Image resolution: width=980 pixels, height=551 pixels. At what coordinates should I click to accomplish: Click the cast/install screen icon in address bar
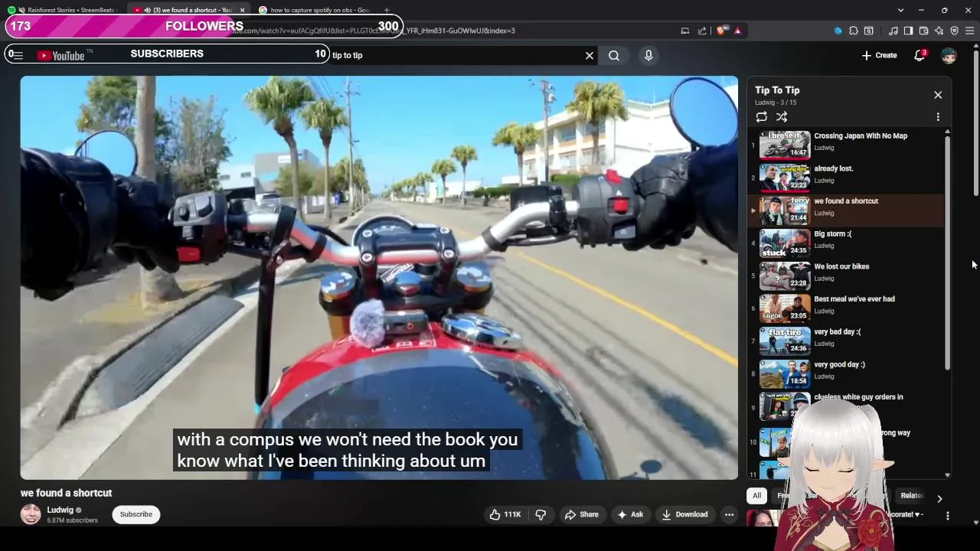click(x=685, y=31)
